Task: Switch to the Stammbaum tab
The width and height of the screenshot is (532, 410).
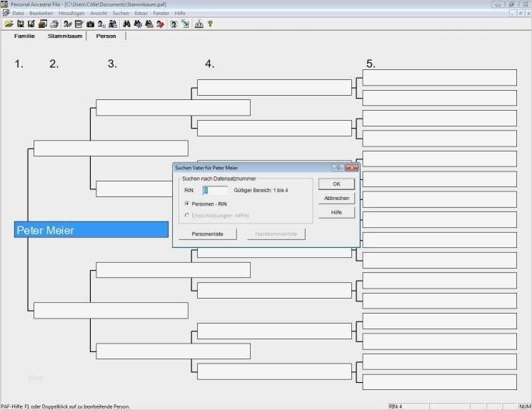Action: coord(65,36)
